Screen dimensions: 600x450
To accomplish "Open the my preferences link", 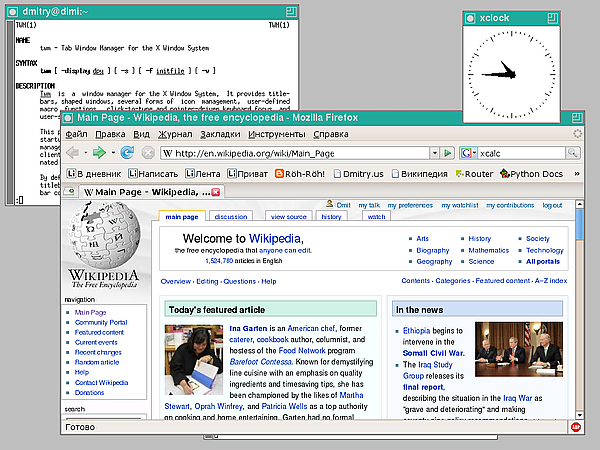I will (x=410, y=205).
